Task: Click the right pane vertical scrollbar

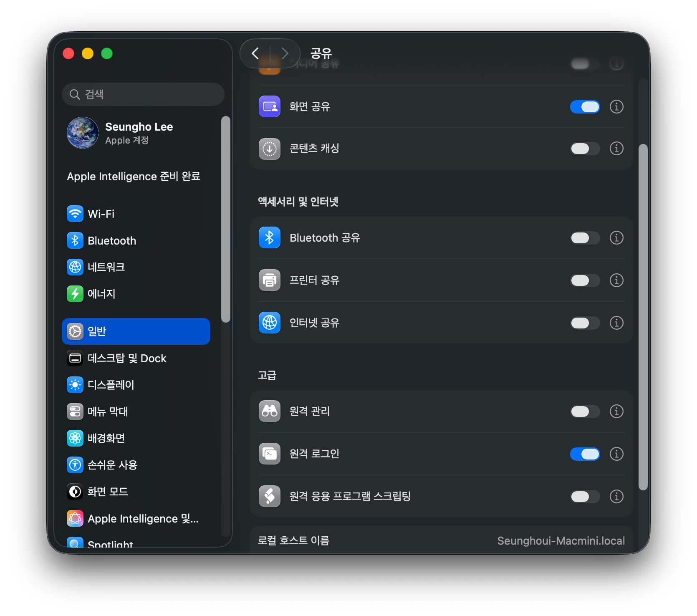Action: coord(643,317)
